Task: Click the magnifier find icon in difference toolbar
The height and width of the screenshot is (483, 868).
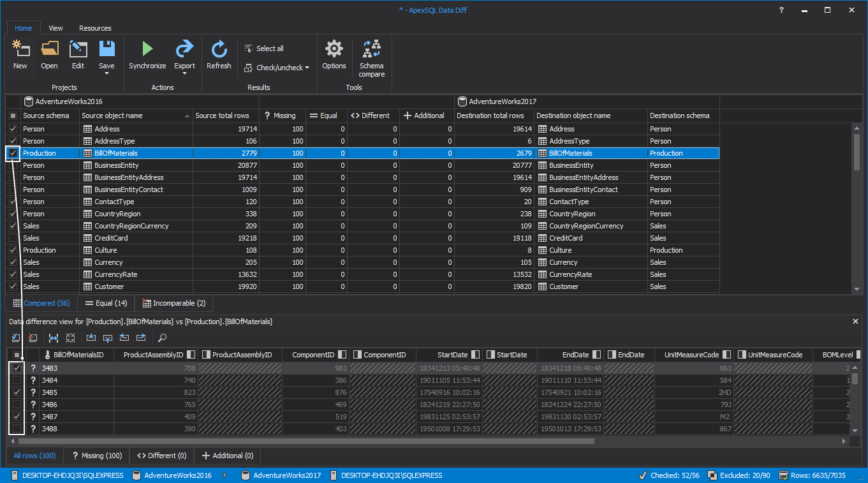Action: [163, 338]
